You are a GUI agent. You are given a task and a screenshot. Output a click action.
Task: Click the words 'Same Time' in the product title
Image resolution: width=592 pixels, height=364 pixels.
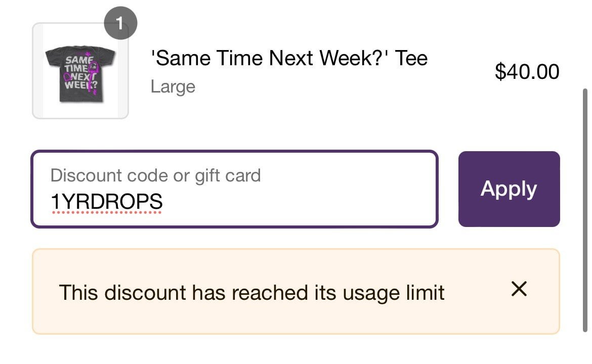click(208, 59)
